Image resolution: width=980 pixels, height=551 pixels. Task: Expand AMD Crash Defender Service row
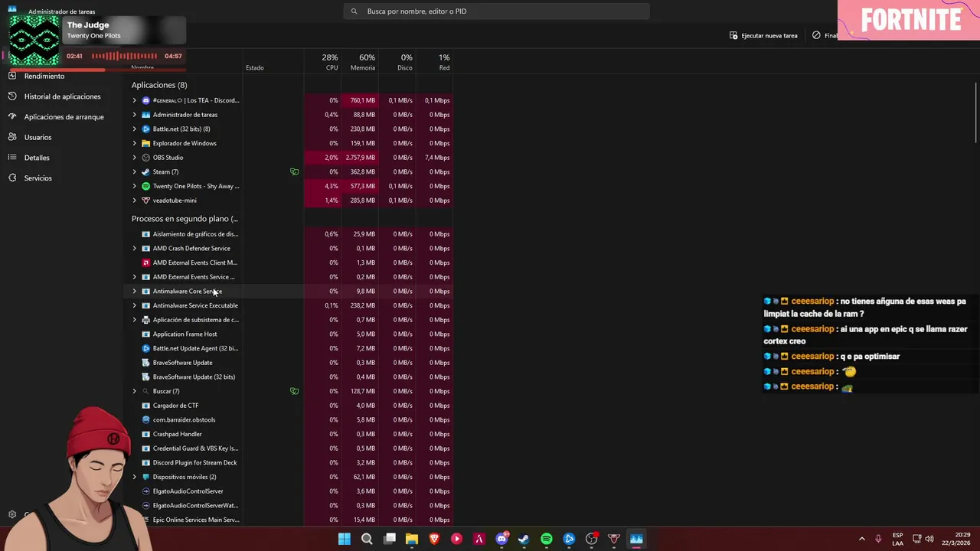coord(134,248)
